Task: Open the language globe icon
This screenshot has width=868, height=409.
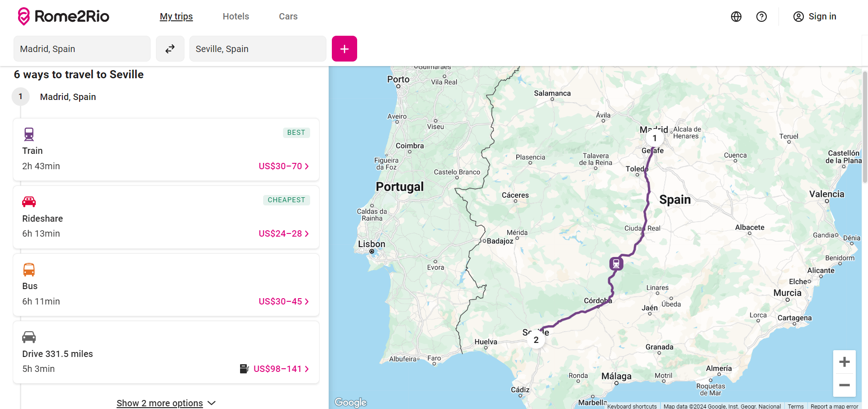Action: click(736, 17)
